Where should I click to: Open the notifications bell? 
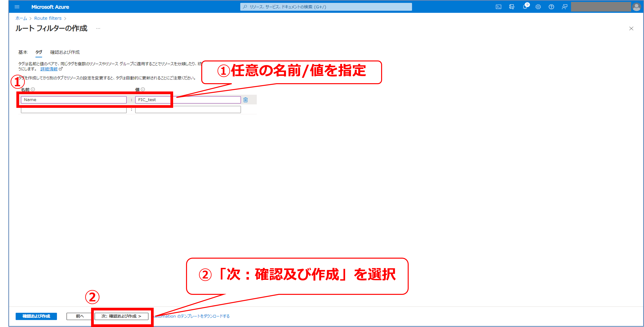pyautogui.click(x=525, y=7)
